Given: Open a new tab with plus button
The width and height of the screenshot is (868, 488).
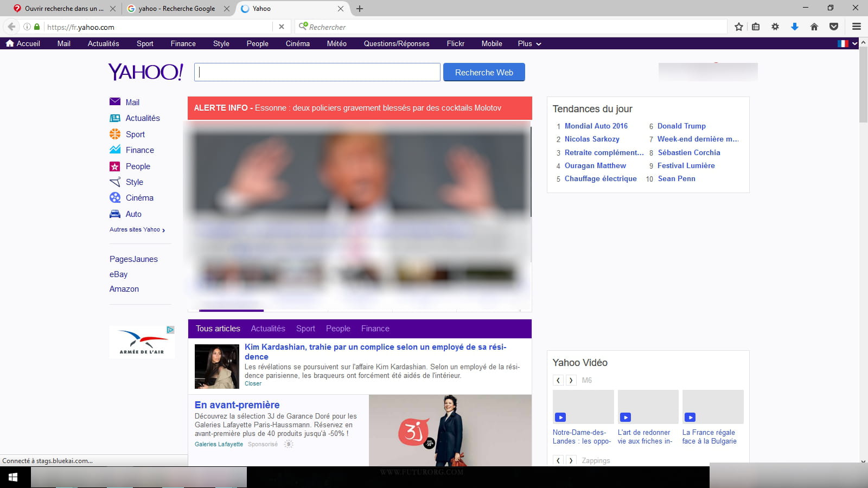Looking at the screenshot, I should point(359,9).
